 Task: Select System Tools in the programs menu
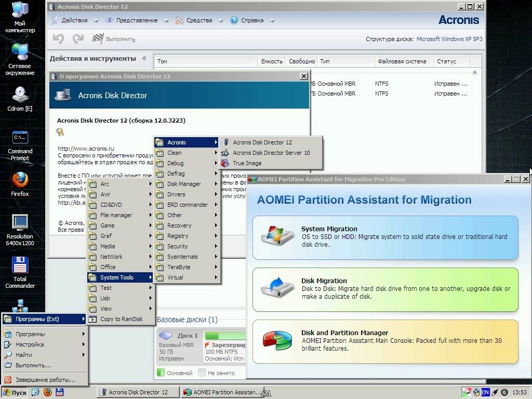click(121, 277)
